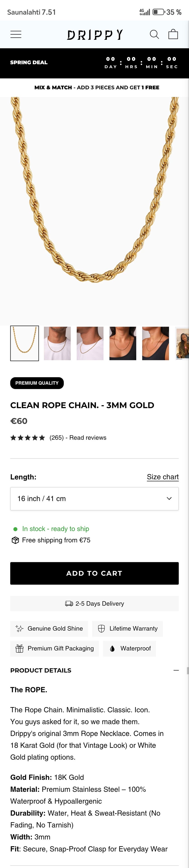This screenshot has width=189, height=868.
Task: Click the Add to Cart button
Action: [x=94, y=573]
